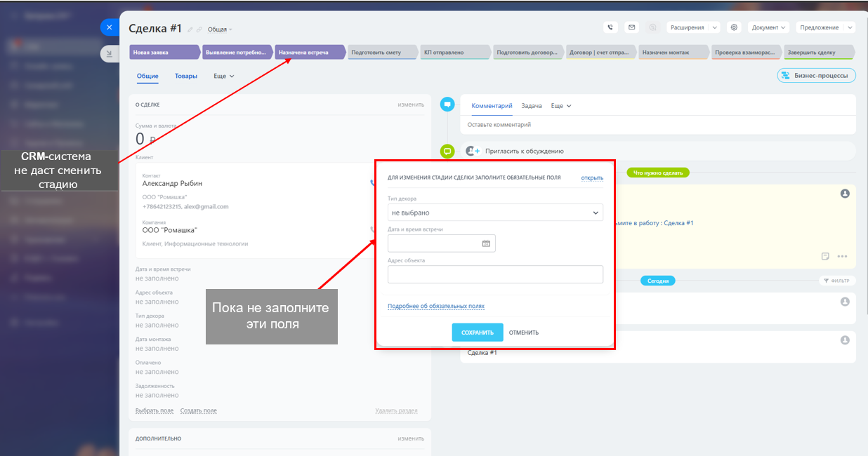Click the add-person icon near Пригласить к обсуждению
The height and width of the screenshot is (456, 868).
[x=473, y=151]
